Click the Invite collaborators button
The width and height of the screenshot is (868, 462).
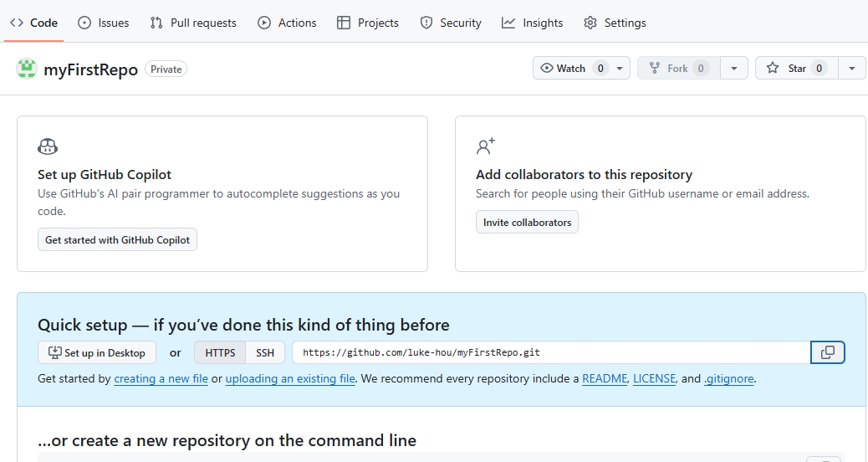click(527, 222)
